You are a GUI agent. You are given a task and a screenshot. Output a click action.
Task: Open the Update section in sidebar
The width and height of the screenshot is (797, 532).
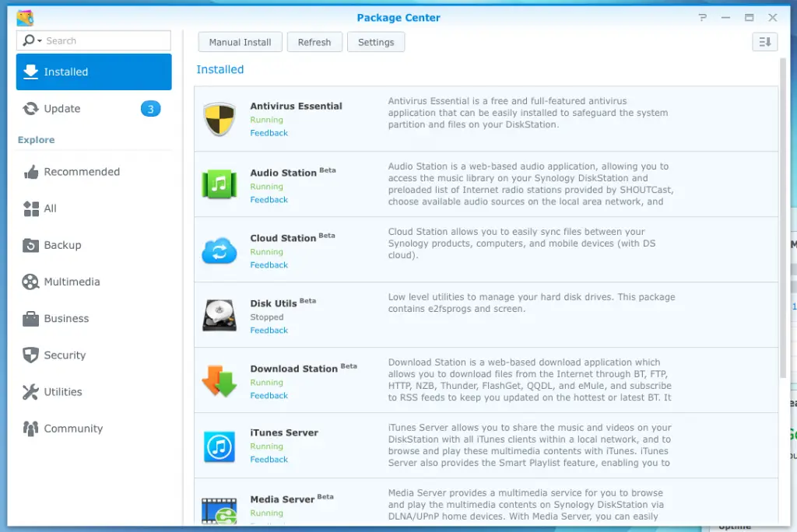(94, 109)
